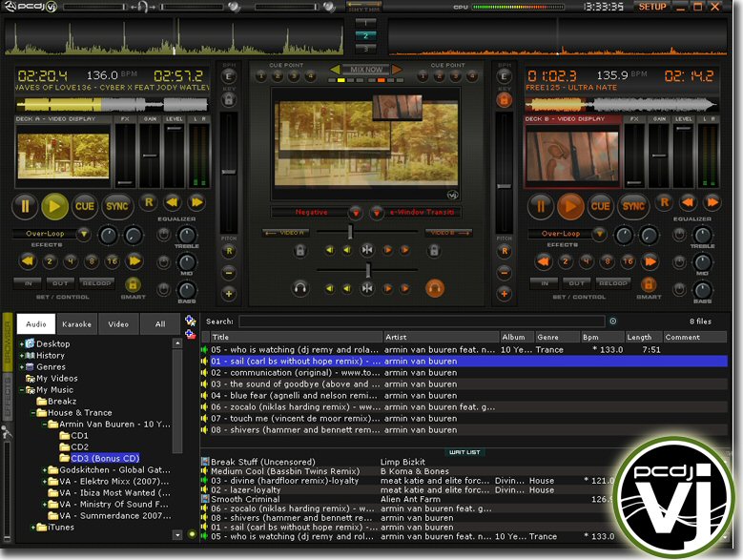The width and height of the screenshot is (743, 560).
Task: Toggle reverse R button on Deck A
Action: click(149, 203)
